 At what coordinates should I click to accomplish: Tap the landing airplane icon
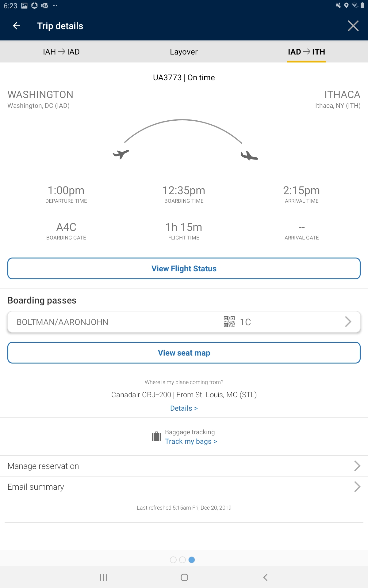249,156
